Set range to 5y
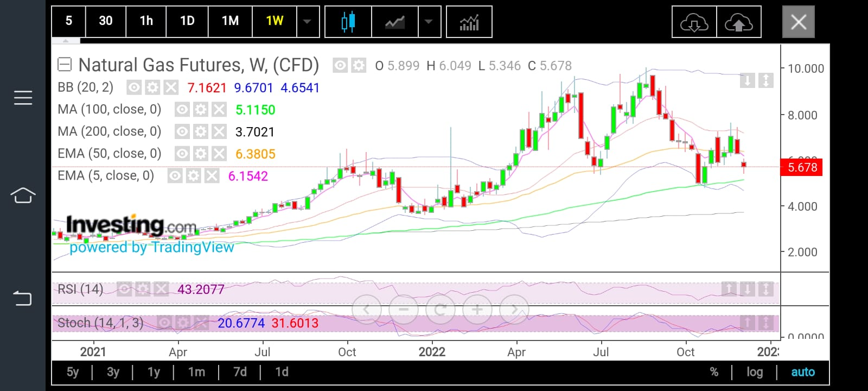 73,372
